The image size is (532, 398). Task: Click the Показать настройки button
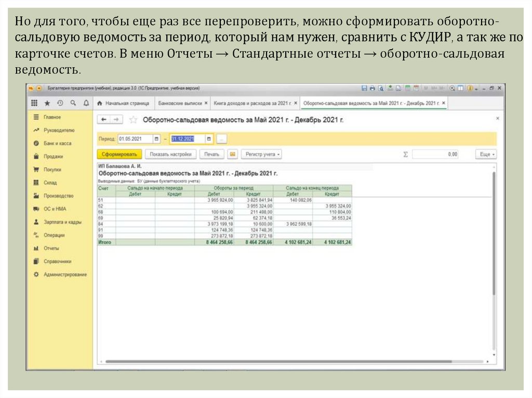coord(170,154)
